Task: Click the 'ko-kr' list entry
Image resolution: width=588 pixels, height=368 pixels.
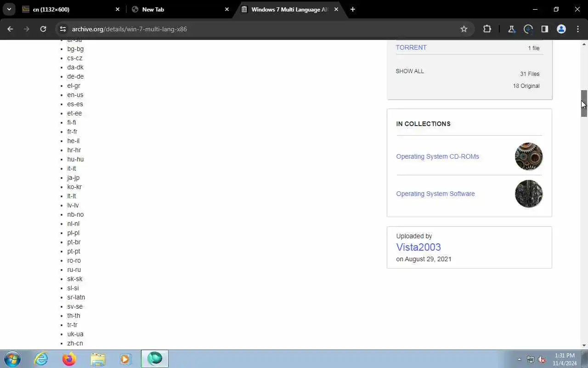Action: click(x=74, y=187)
